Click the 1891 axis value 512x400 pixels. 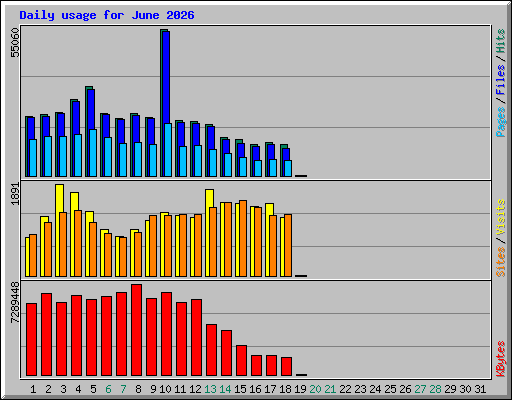coord(15,194)
